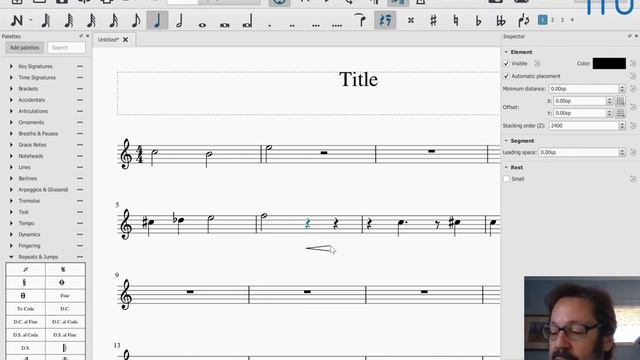Expand the Grace Notes palette

(11, 145)
